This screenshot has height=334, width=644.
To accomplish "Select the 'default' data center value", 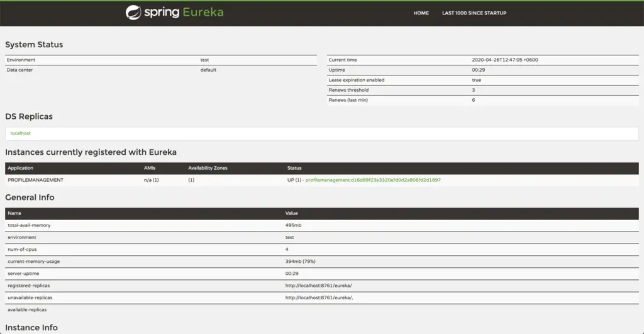I will pyautogui.click(x=208, y=70).
